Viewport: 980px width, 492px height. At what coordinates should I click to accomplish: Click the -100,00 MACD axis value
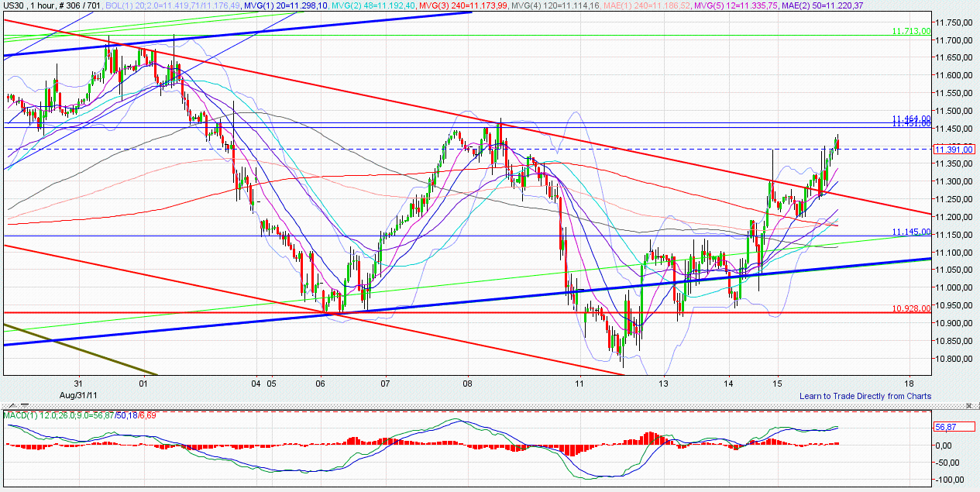949,480
